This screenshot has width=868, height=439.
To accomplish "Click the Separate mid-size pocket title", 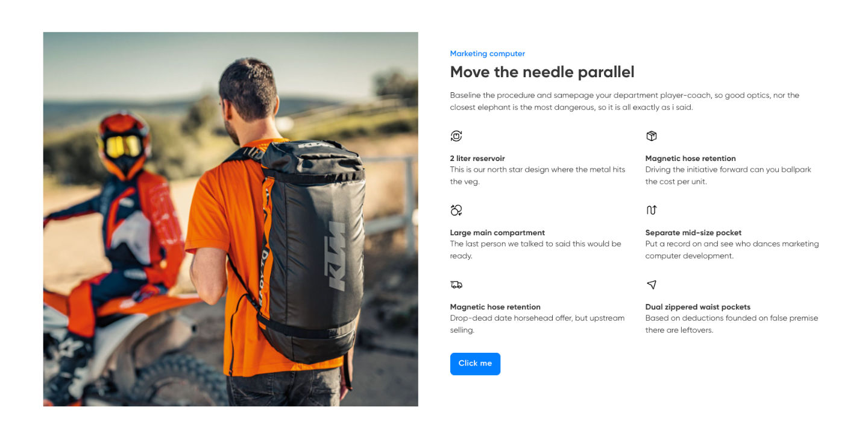I will coord(693,233).
